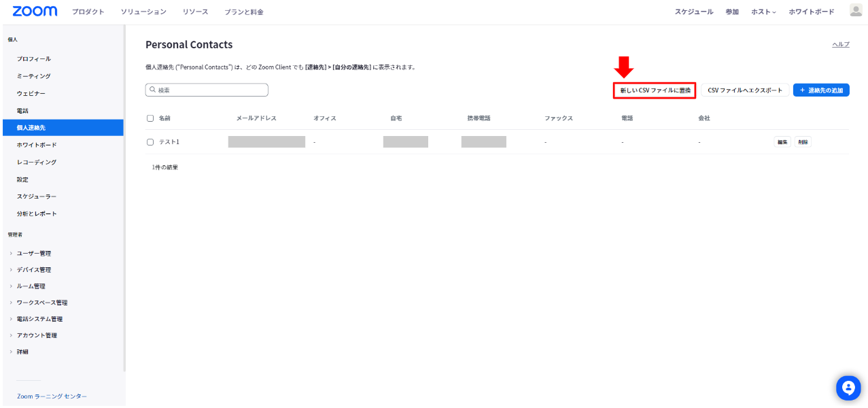868x408 pixels.
Task: Open プロダクト menu
Action: (88, 12)
